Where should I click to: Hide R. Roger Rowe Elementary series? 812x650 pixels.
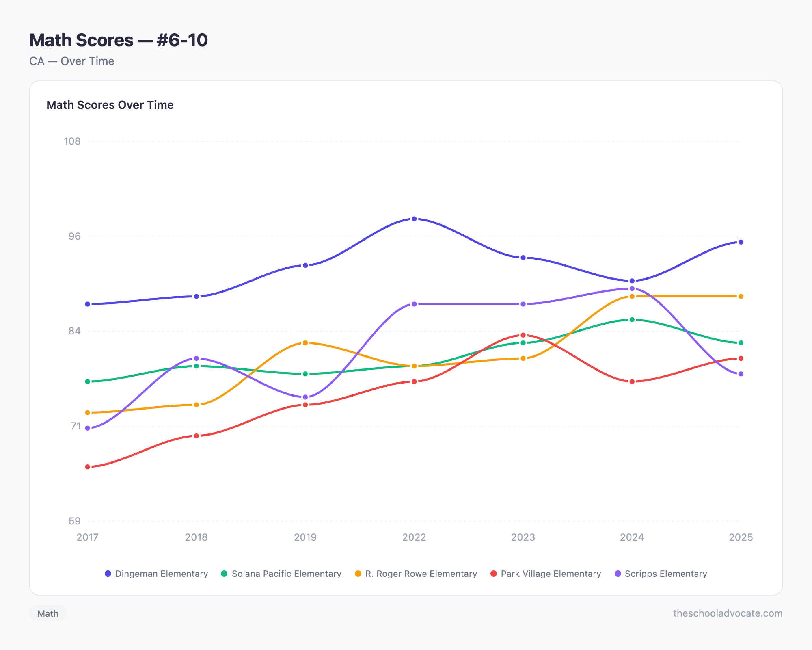coord(421,574)
